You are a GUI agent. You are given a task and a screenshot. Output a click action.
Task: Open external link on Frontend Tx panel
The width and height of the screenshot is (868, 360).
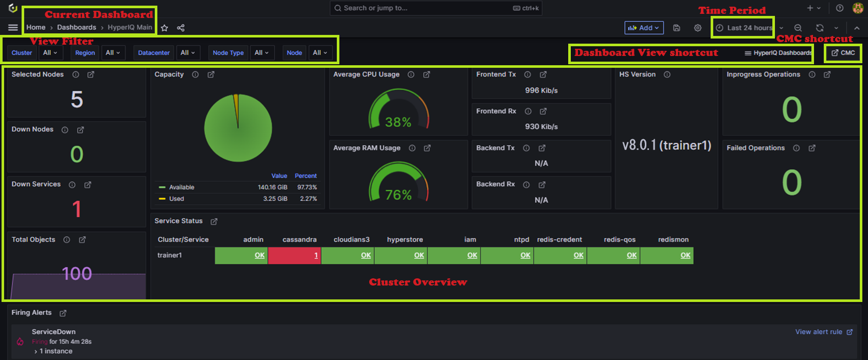point(543,74)
